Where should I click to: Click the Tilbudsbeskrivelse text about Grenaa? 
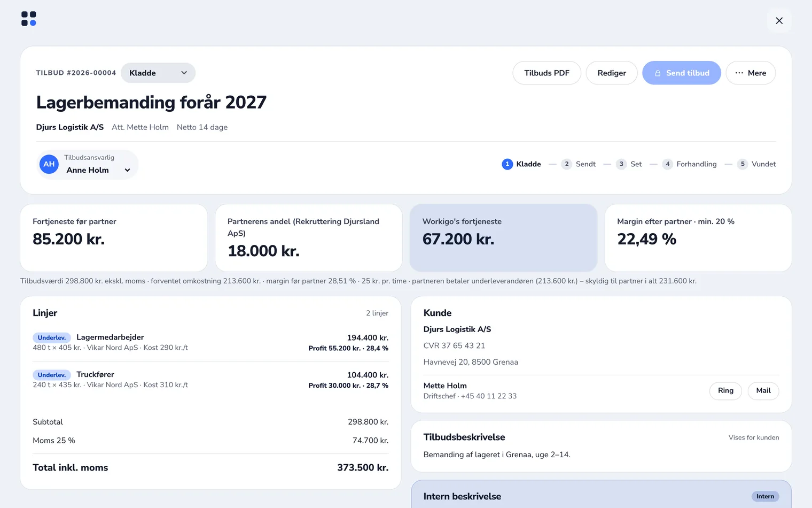(497, 455)
